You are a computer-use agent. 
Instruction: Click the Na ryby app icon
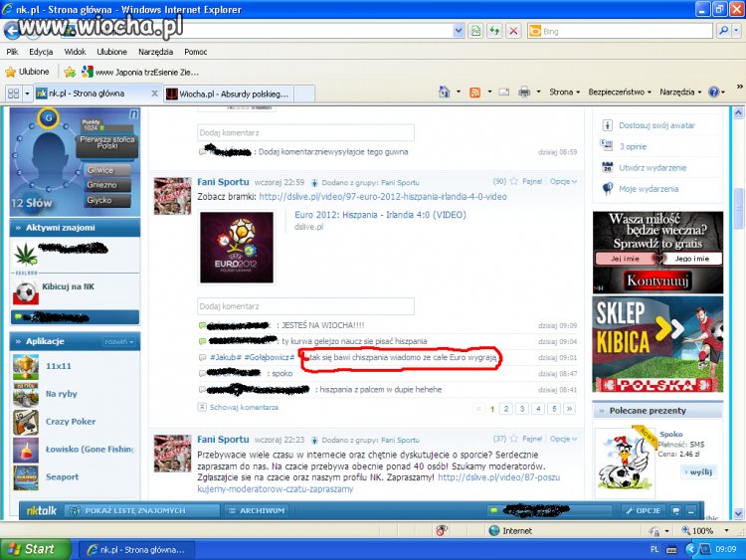(x=26, y=394)
